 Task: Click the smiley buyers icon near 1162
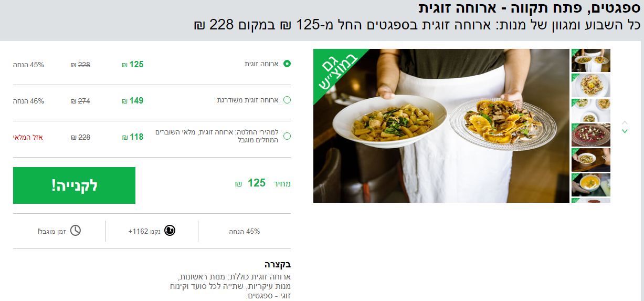(x=170, y=231)
